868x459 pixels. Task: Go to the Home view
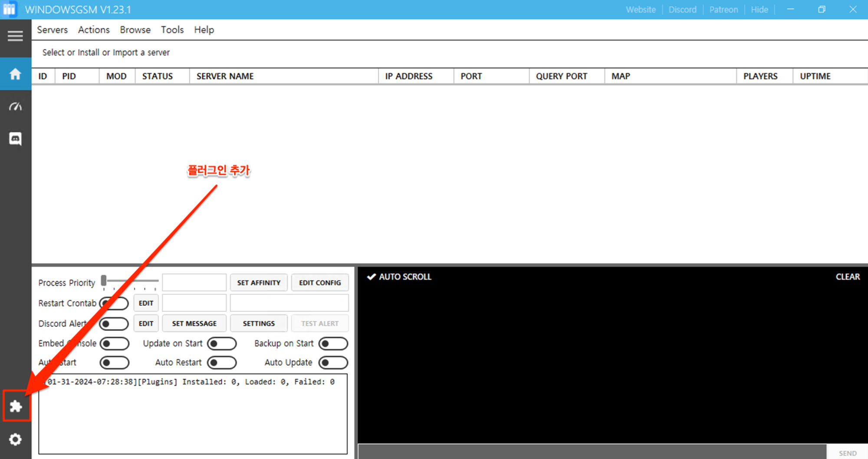point(15,74)
